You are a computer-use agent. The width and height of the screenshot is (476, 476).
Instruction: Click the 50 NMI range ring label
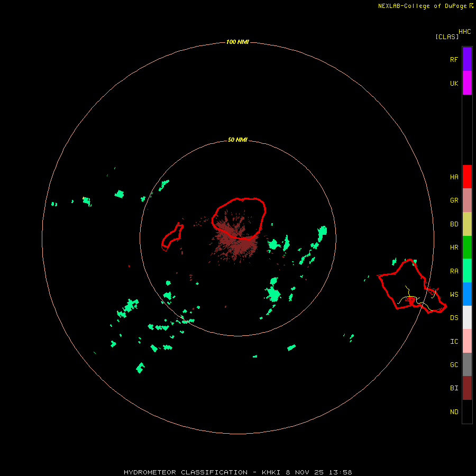237,140
